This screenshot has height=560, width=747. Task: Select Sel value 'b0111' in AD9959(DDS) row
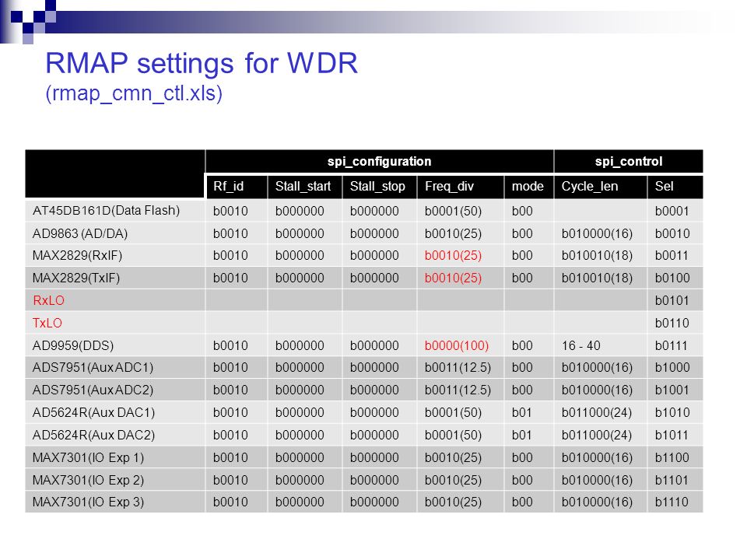[672, 345]
